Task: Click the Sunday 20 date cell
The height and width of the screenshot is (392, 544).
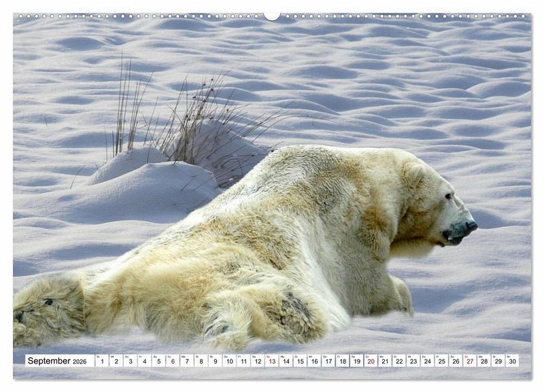Action: click(x=371, y=361)
